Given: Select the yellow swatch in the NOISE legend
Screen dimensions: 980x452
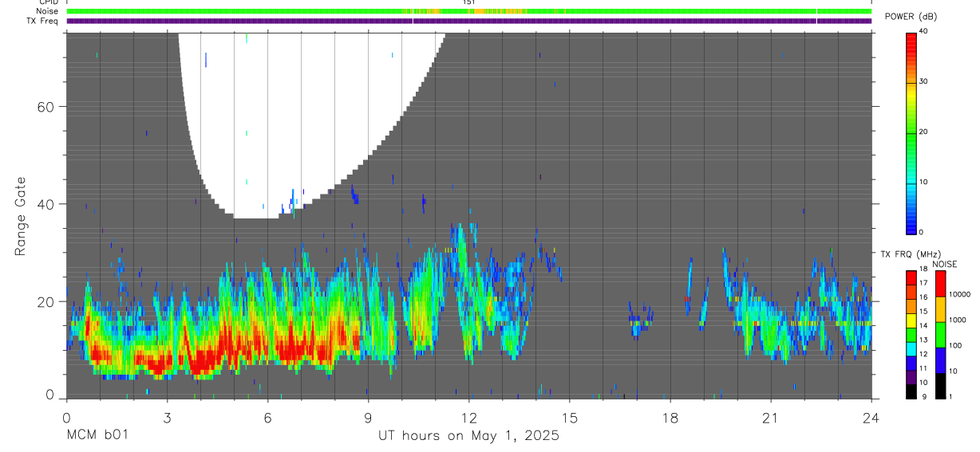Looking at the screenshot, I should click(941, 309).
